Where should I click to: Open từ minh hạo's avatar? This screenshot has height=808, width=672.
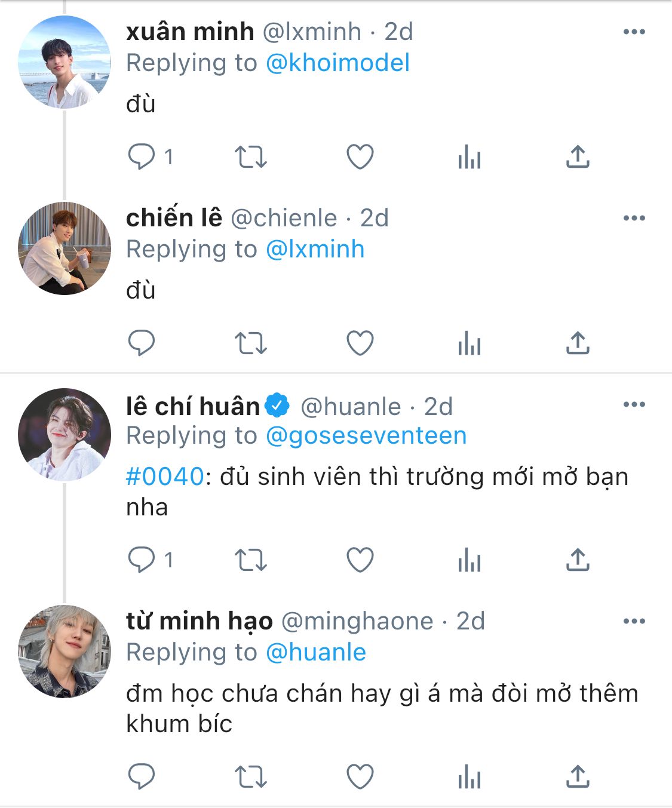(65, 652)
